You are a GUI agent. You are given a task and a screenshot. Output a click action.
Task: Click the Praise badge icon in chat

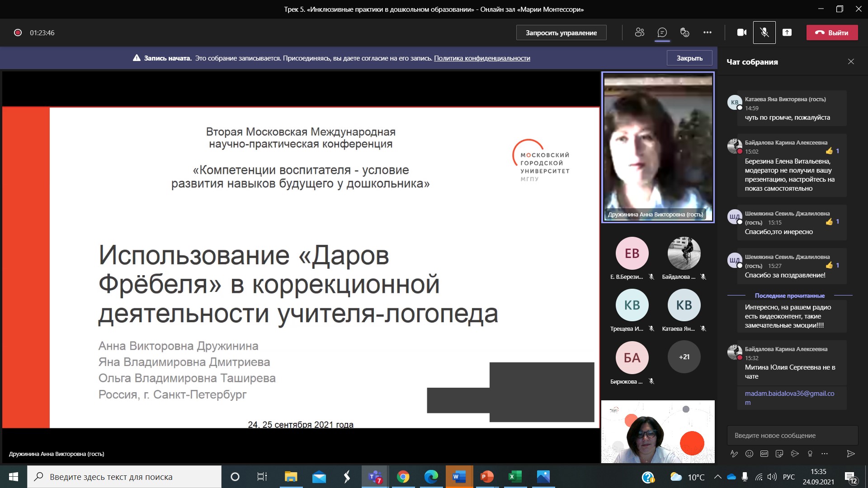(810, 454)
